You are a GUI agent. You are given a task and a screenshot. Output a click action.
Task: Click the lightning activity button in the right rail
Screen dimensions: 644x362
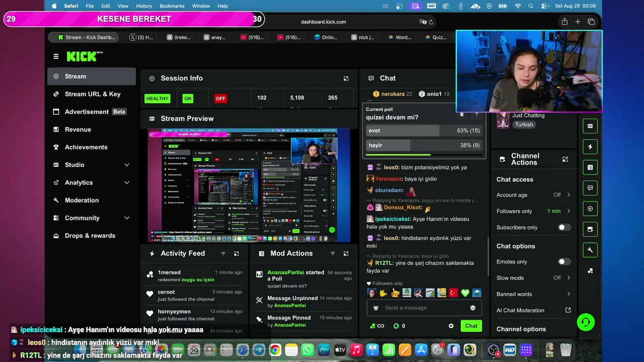tap(590, 147)
